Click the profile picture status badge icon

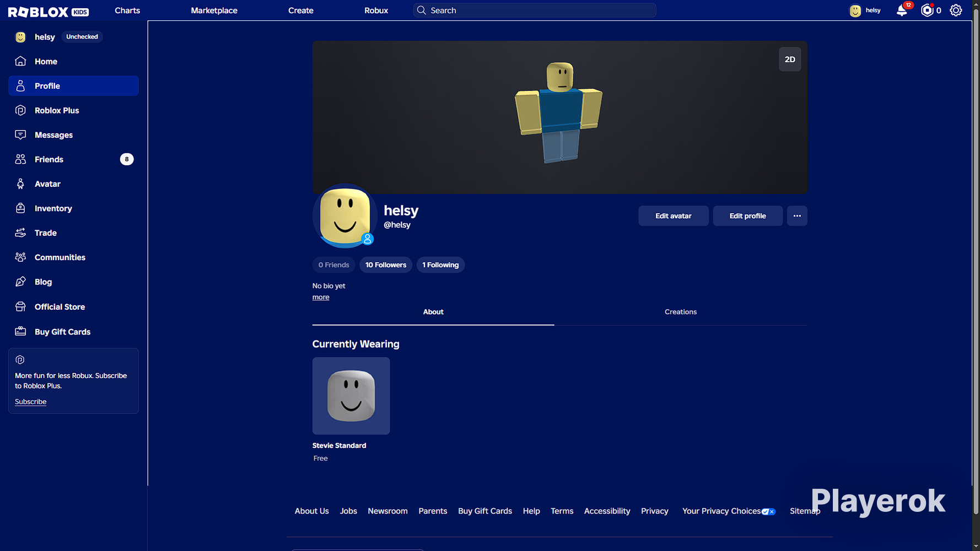[x=368, y=239]
